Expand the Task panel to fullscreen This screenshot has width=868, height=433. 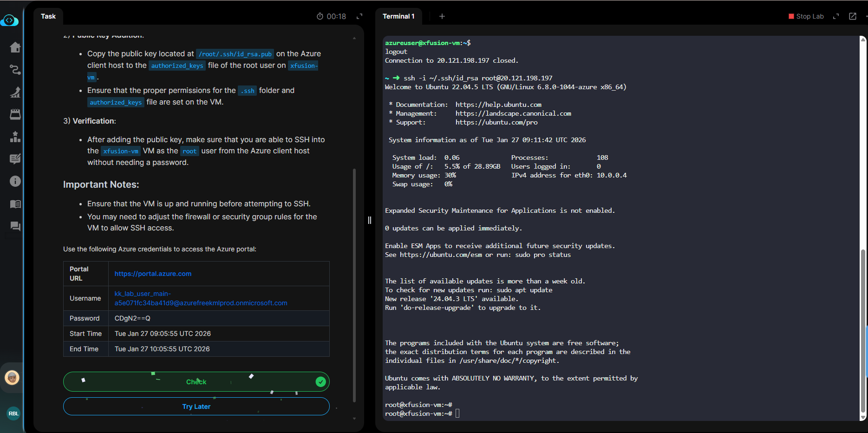359,16
